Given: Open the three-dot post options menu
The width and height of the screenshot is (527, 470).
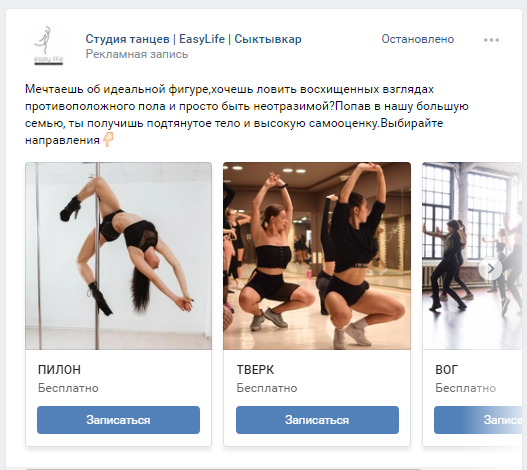Looking at the screenshot, I should pos(491,40).
